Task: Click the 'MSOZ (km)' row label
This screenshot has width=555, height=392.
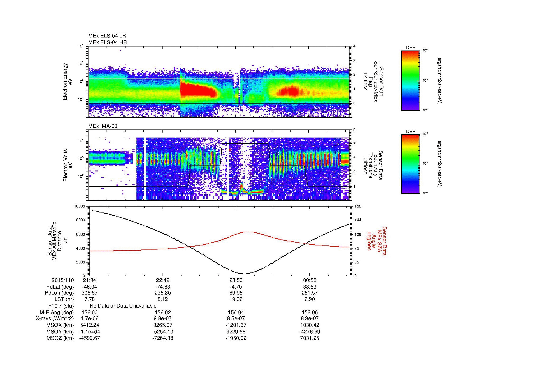Action: (x=60, y=338)
